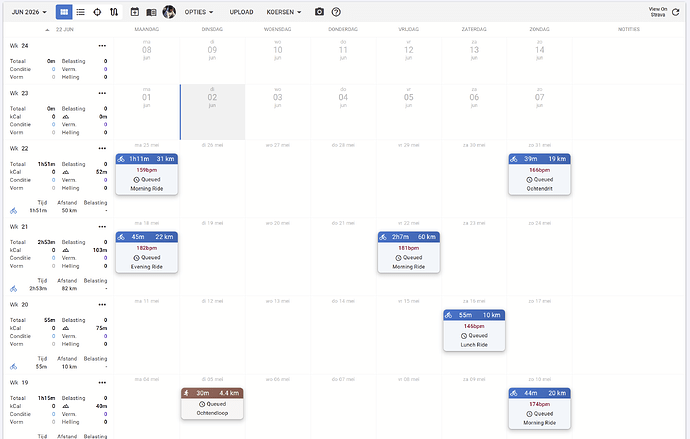690x439 pixels.
Task: Click Wk 21 bike summary icon
Action: point(14,289)
